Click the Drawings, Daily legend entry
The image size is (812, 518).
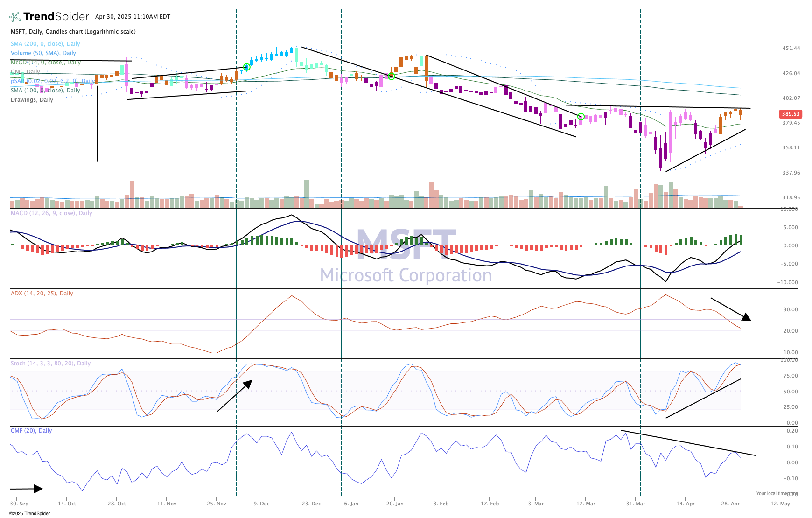coord(32,100)
